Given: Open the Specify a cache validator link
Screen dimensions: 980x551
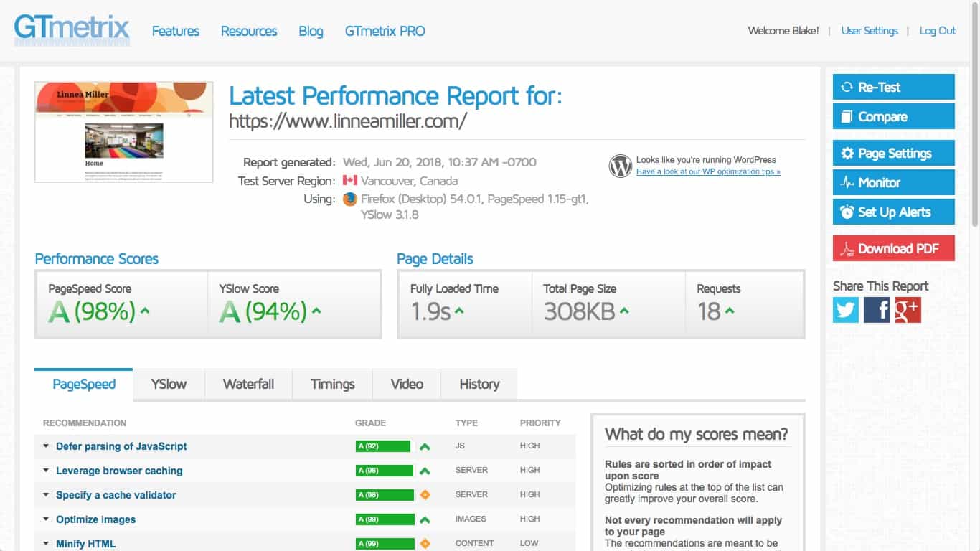Looking at the screenshot, I should click(x=116, y=495).
